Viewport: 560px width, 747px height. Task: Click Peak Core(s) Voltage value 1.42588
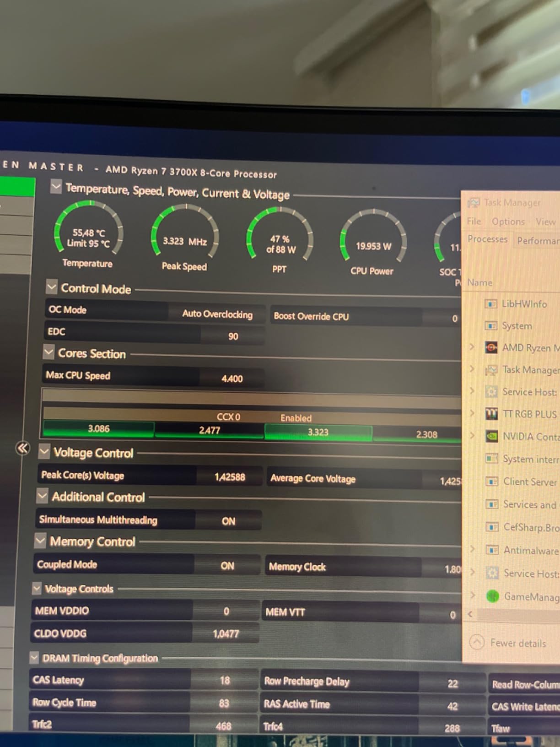[x=230, y=477]
